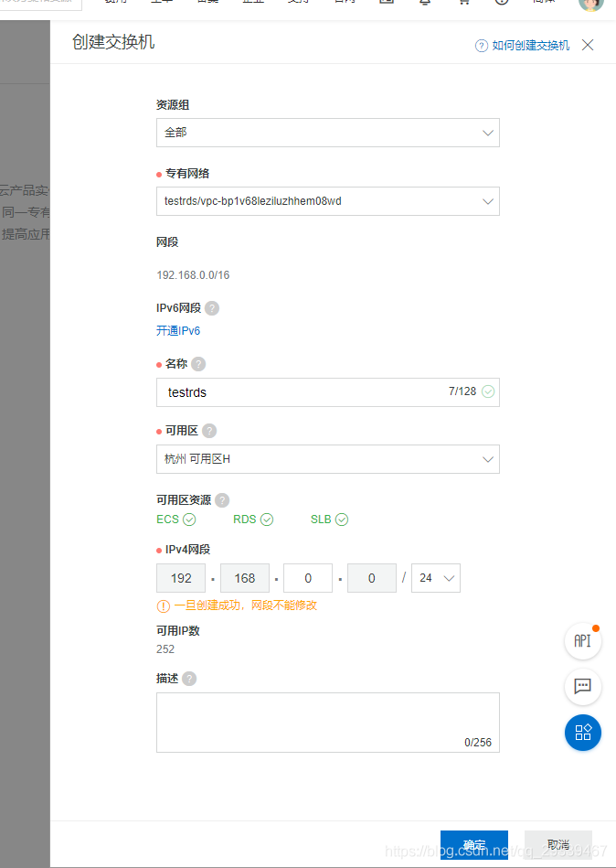Image resolution: width=616 pixels, height=868 pixels.
Task: Expand the 专有网络 VPC dropdown
Action: tap(328, 201)
